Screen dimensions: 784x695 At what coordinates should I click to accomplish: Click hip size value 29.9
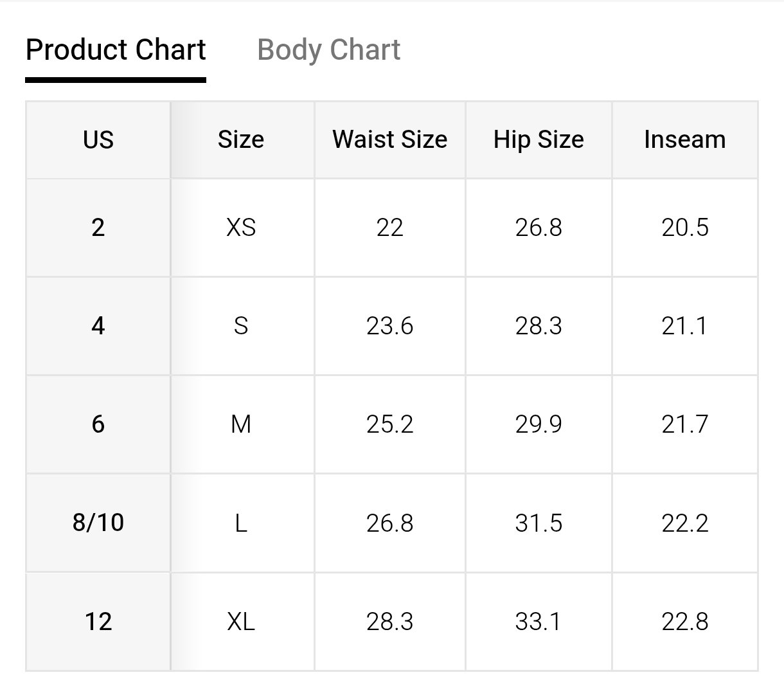pos(539,424)
